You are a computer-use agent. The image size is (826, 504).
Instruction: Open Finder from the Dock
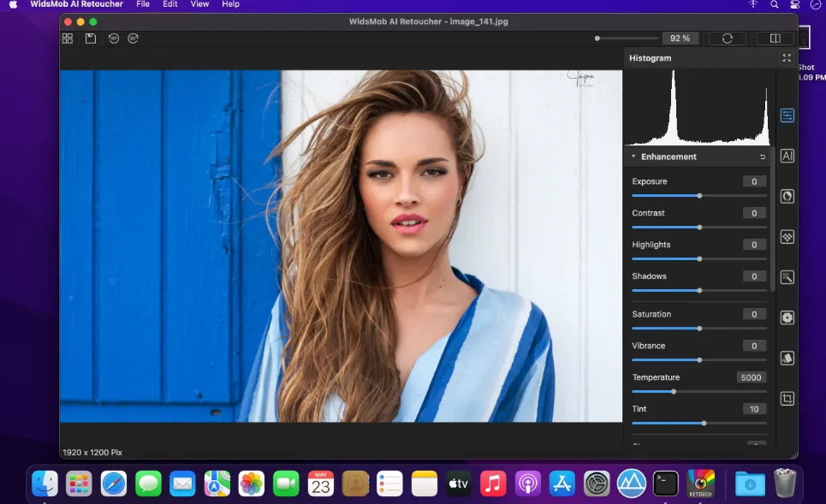coord(45,483)
